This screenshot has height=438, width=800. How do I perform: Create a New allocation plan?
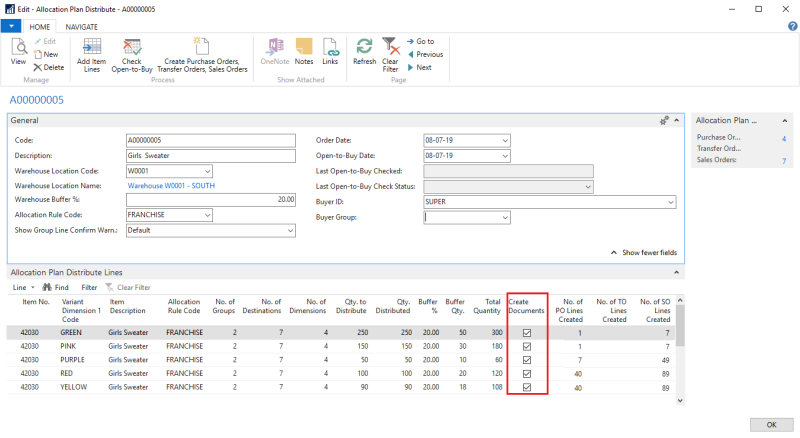(46, 54)
